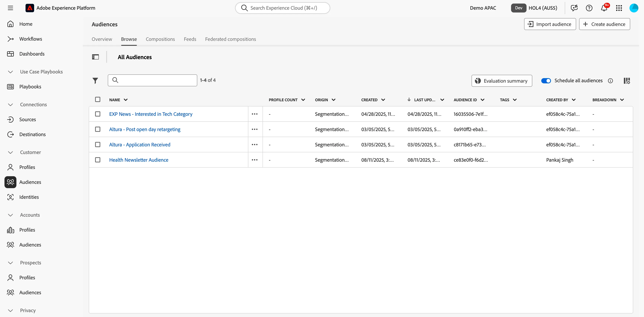The height and width of the screenshot is (317, 644).
Task: Open more actions for Altura Application Received
Action: [255, 145]
